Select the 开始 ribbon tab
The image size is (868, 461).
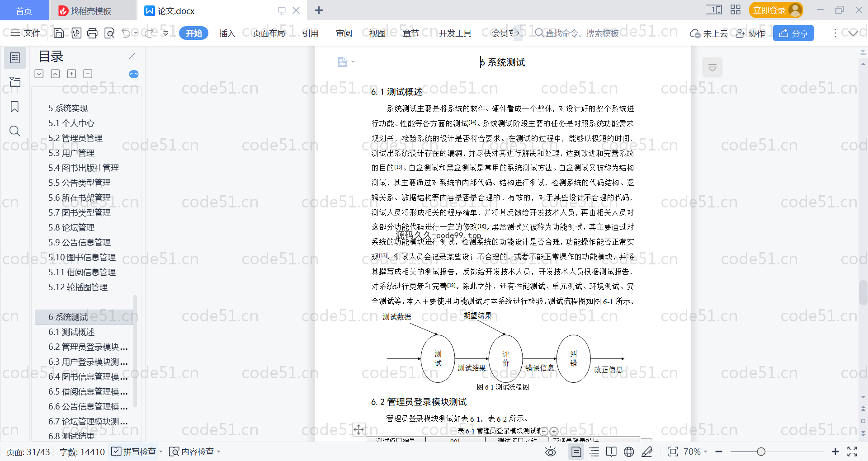[193, 33]
